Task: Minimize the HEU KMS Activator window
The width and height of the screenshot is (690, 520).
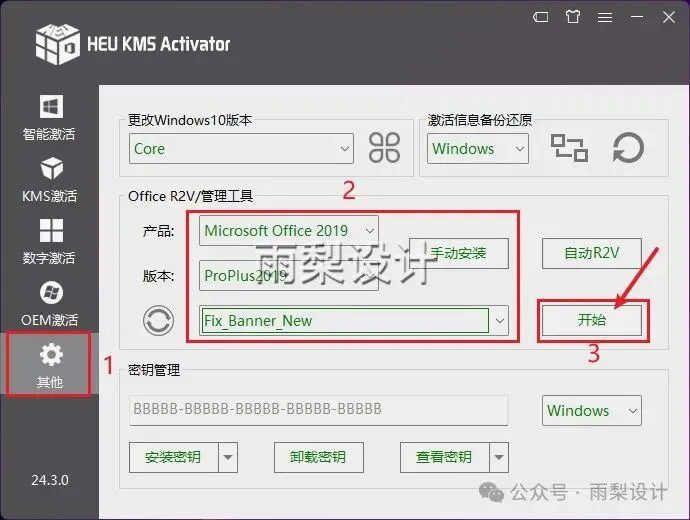Action: (x=637, y=17)
